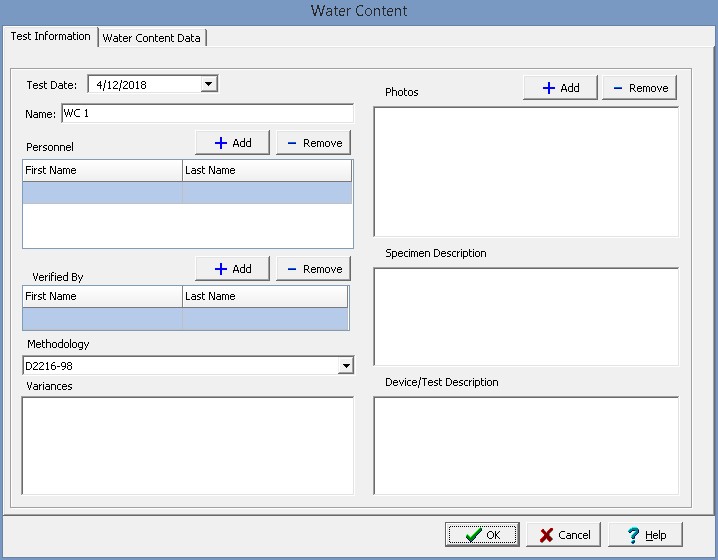Click into the Name text field
Image resolution: width=718 pixels, height=560 pixels.
[207, 114]
